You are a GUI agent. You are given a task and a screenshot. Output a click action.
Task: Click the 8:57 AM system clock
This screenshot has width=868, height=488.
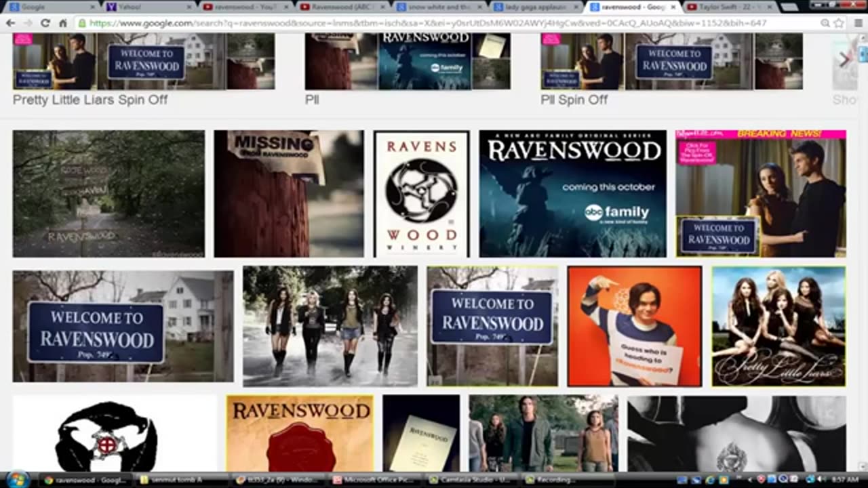(x=844, y=480)
